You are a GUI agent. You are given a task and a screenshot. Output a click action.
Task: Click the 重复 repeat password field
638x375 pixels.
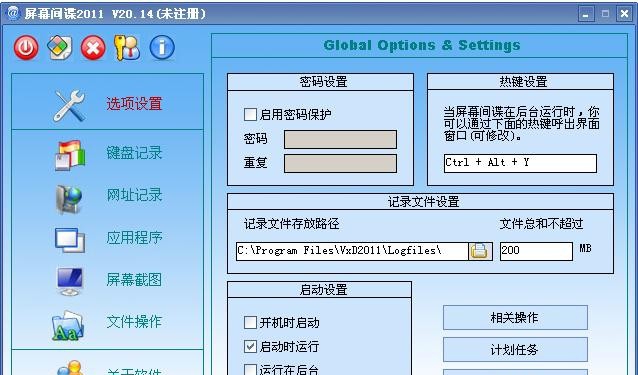[x=340, y=164]
